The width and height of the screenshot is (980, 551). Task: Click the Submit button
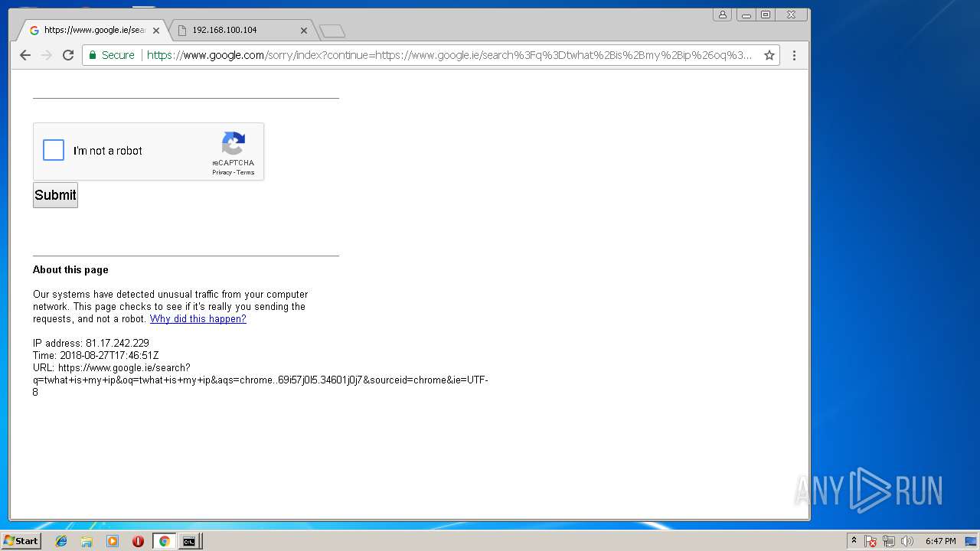coord(55,195)
